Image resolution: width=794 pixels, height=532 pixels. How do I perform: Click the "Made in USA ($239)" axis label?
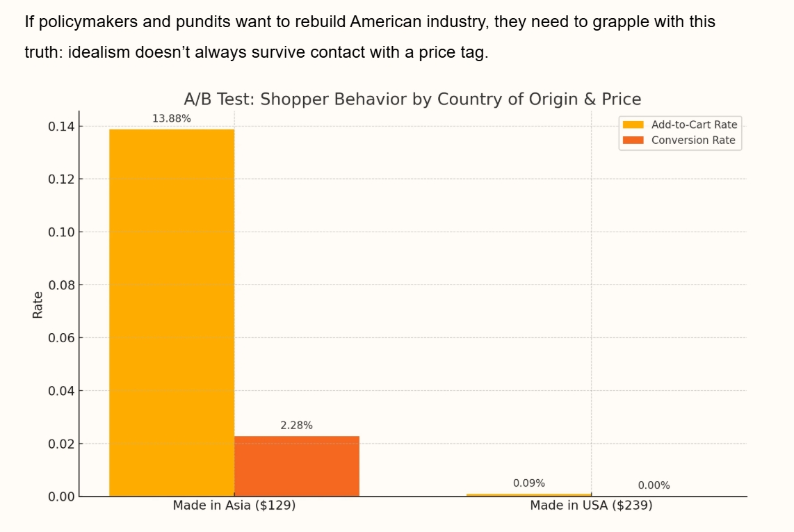591,506
